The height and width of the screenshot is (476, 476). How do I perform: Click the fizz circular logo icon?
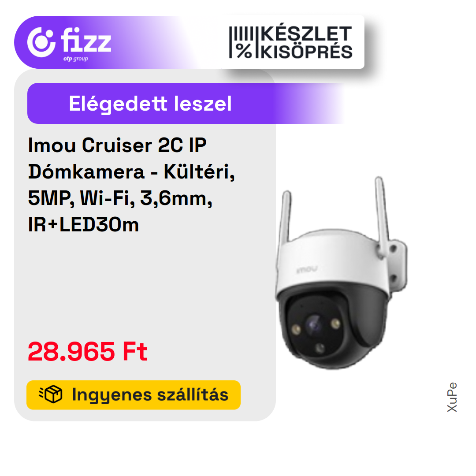click(41, 42)
